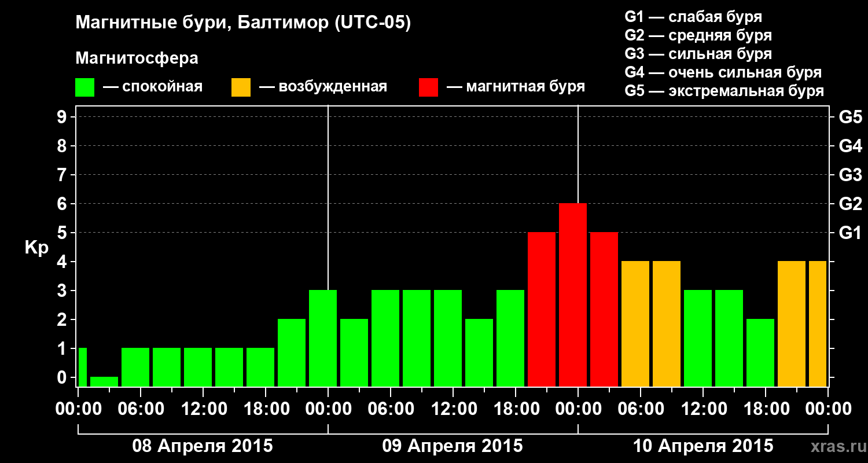Click the chart title 'Магнитные бури, Балтимор (UTC-05)'
The height and width of the screenshot is (463, 868).
pos(243,24)
